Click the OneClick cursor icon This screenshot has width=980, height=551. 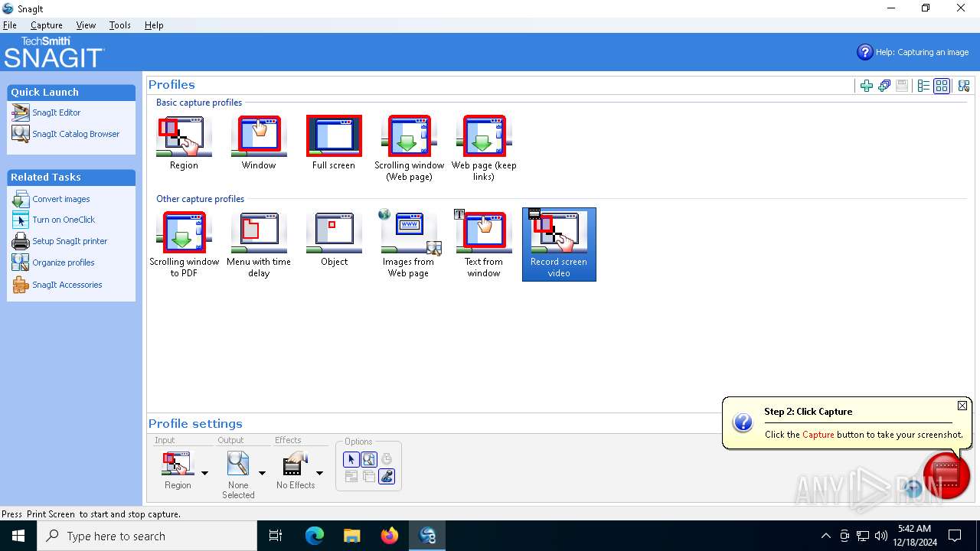(x=21, y=220)
